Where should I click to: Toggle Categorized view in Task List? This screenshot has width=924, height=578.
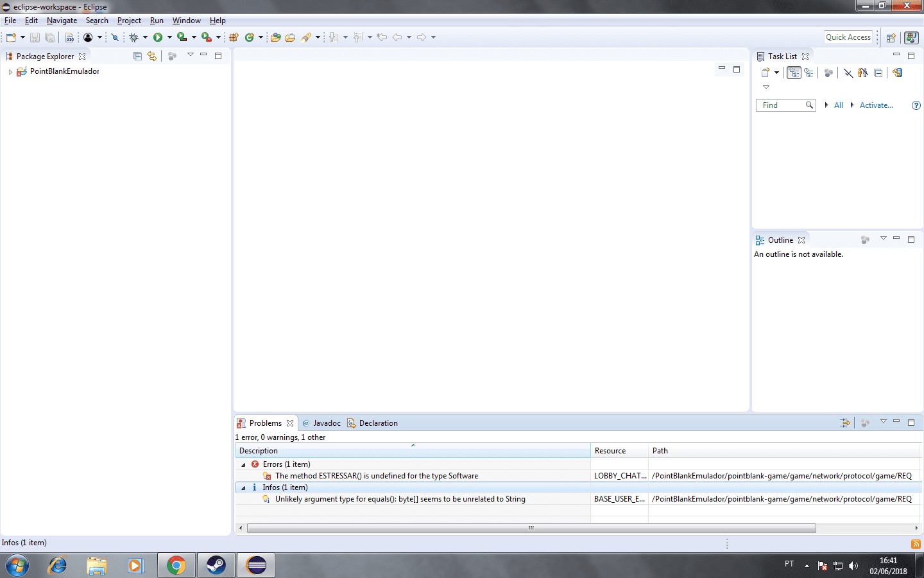coord(794,73)
